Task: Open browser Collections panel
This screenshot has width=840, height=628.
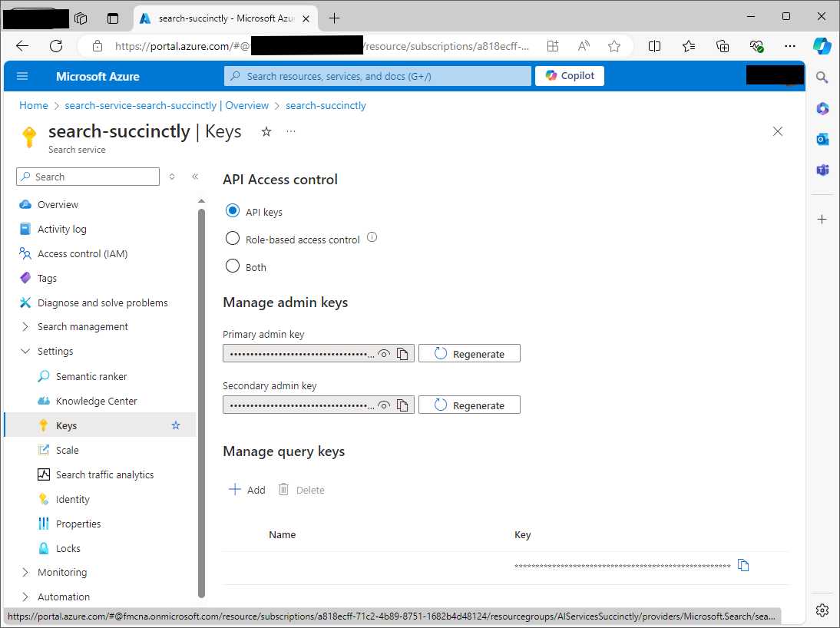Action: pos(723,46)
